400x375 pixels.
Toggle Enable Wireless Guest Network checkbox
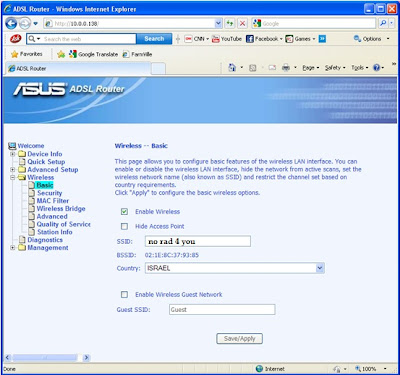[124, 294]
